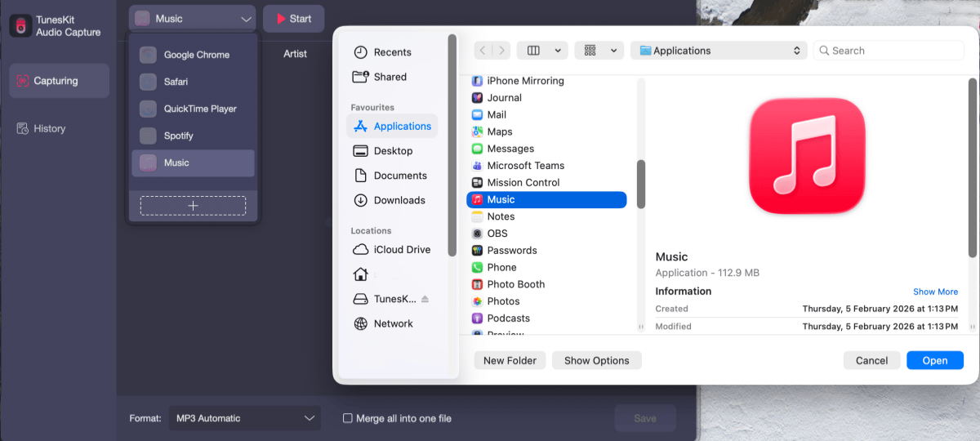This screenshot has width=980, height=441.
Task: Click the greyed Save button in TunesKit
Action: [x=645, y=418]
